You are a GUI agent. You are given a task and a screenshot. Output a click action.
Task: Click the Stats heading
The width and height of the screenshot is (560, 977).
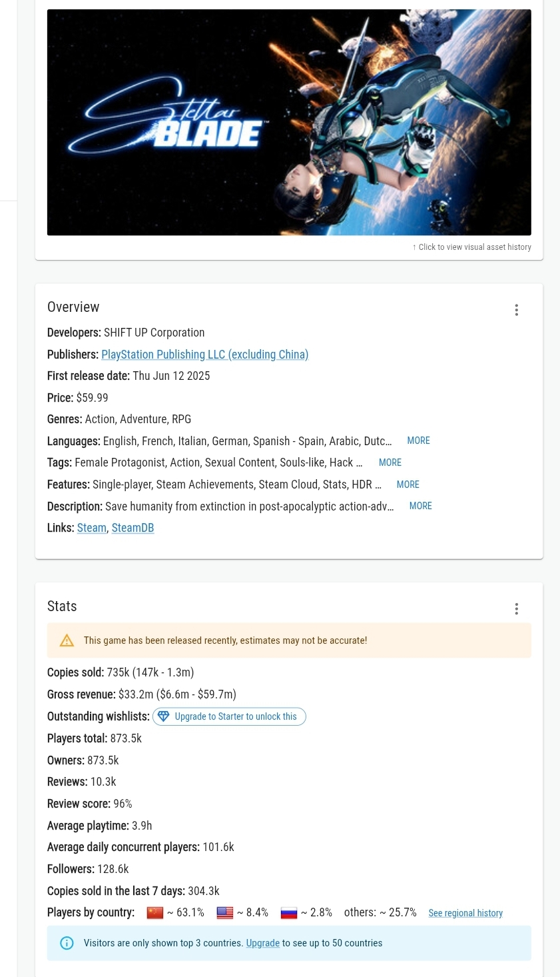click(62, 606)
